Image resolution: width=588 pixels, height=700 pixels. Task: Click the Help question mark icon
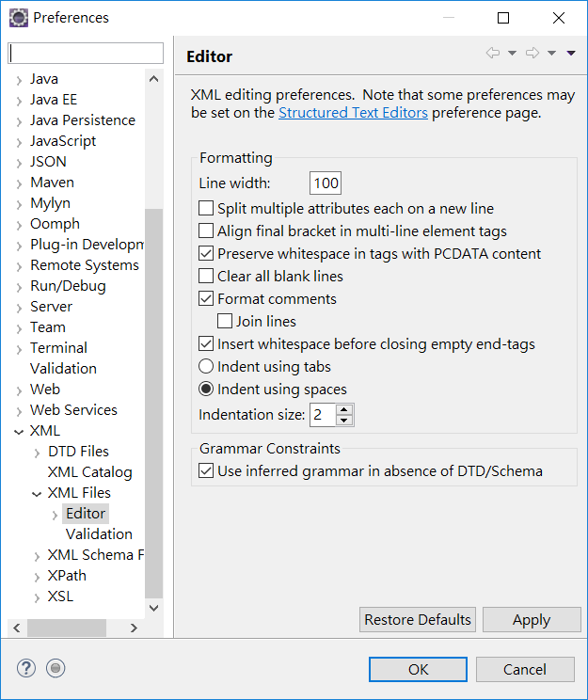tap(26, 668)
